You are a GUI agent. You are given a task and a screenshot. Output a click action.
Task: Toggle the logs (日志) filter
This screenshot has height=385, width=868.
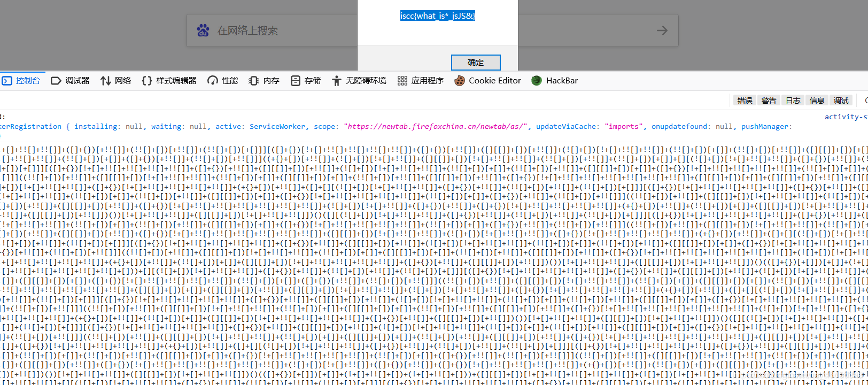[793, 101]
